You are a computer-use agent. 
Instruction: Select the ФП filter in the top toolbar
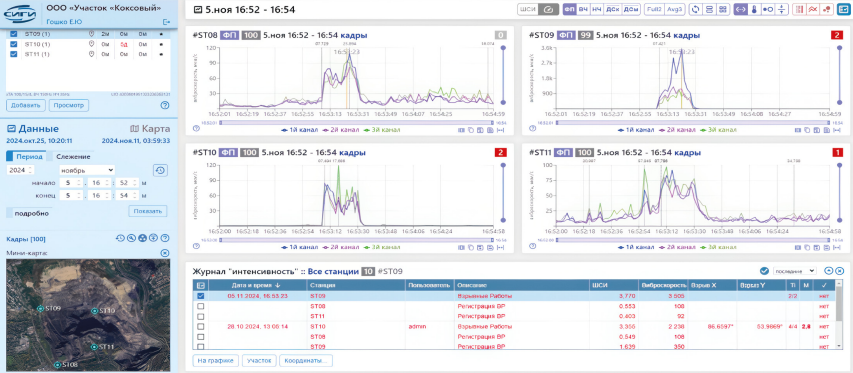(x=569, y=9)
